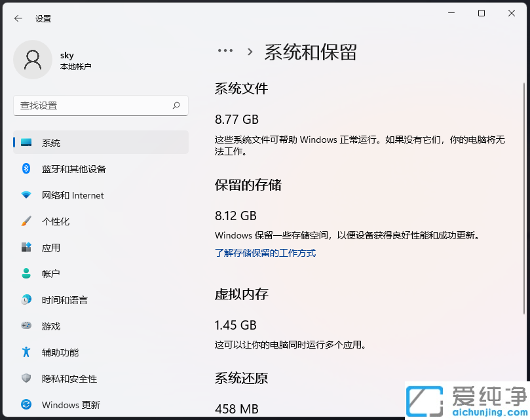Screen dimensions: 530x420
Task: Click the 查找设置 search box
Action: coord(100,105)
